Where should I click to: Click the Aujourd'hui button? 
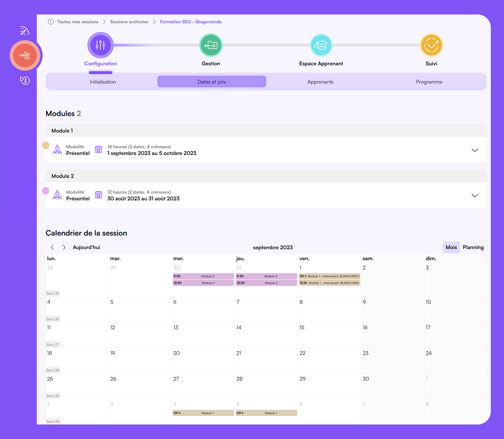86,247
